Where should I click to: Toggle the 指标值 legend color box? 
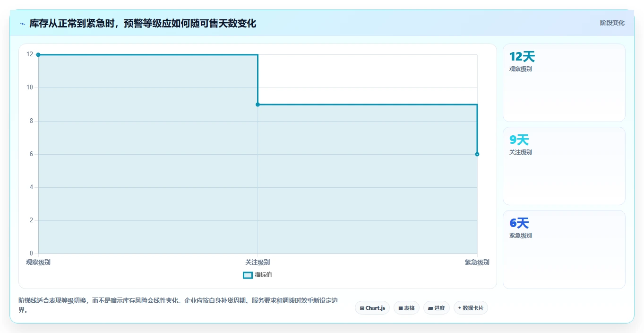(248, 275)
